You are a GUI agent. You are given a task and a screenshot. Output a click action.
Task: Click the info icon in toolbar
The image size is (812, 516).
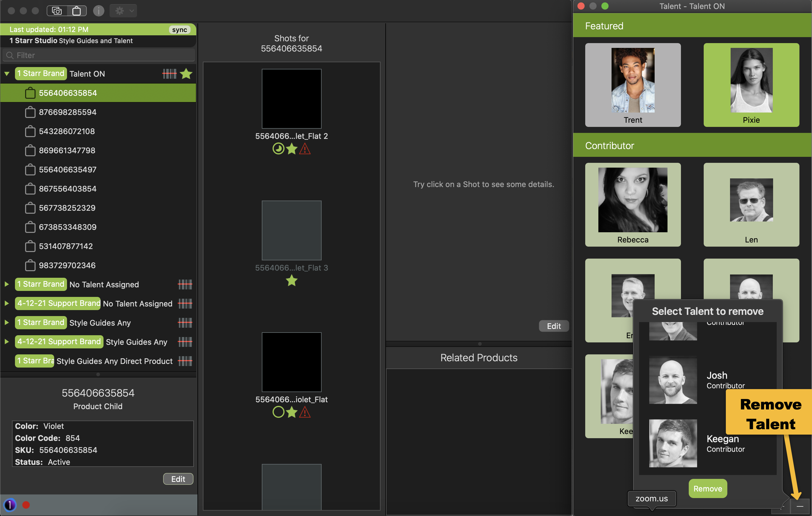pyautogui.click(x=98, y=11)
